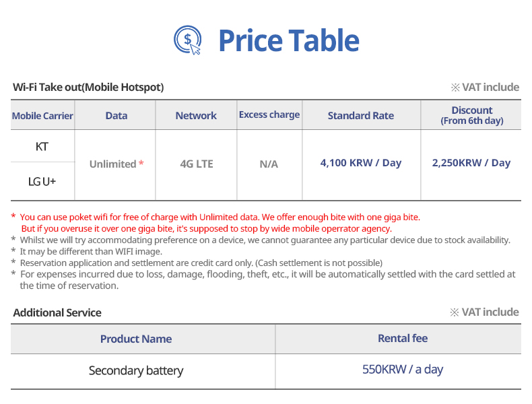The width and height of the screenshot is (532, 404).
Task: Click the 4G LTE network cell
Action: coord(197,164)
